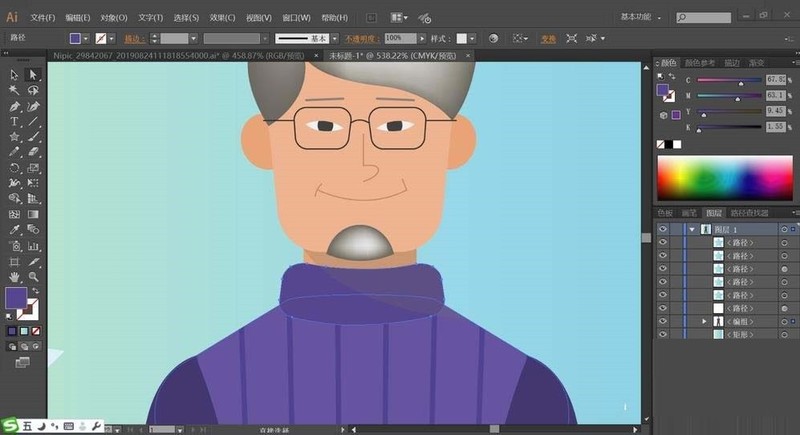Switch toolbox to solid color mode
This screenshot has height=435, width=800.
(x=12, y=331)
